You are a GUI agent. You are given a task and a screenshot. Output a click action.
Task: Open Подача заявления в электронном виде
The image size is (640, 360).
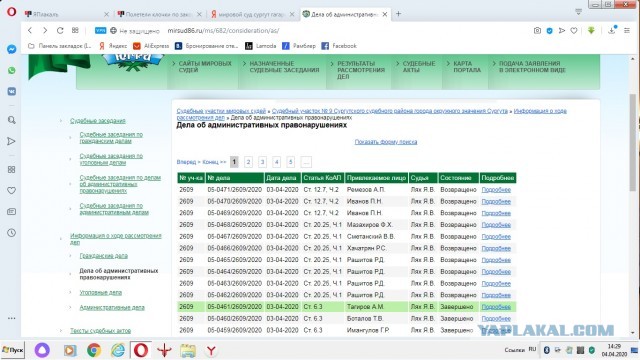pos(532,67)
